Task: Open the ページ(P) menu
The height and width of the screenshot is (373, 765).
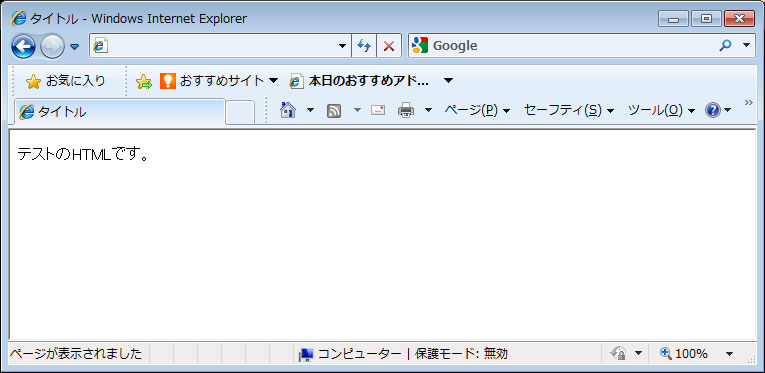Action: 477,111
